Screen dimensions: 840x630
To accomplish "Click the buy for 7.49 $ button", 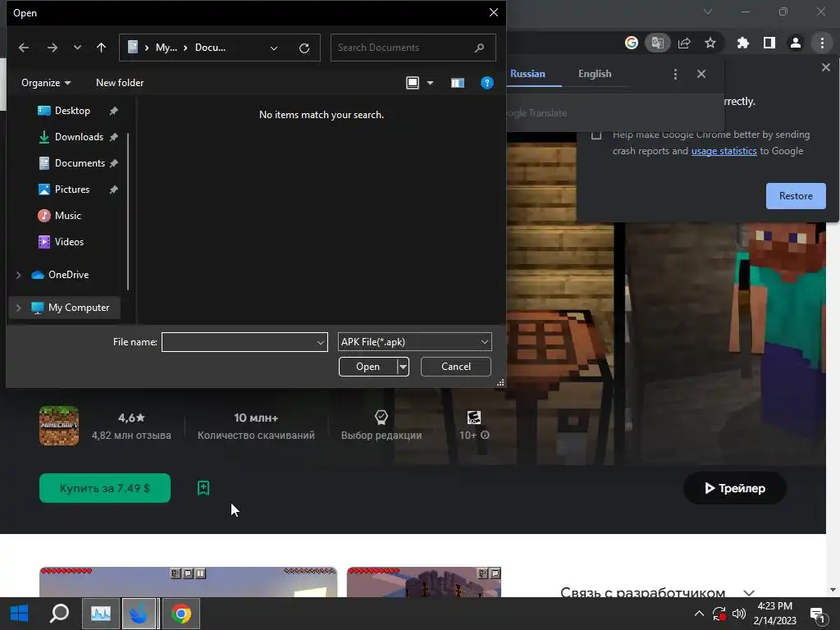I will 105,488.
